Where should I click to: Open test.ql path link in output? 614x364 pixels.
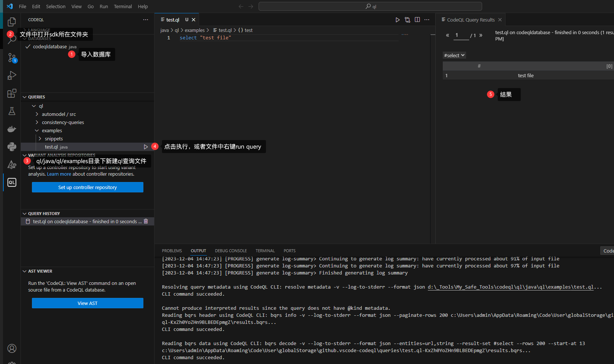(x=511, y=287)
